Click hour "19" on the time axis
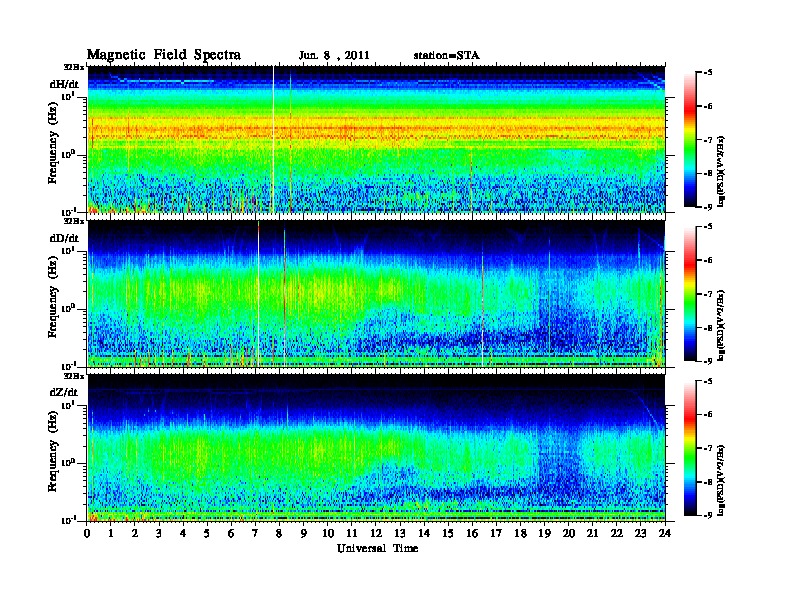 [x=544, y=534]
